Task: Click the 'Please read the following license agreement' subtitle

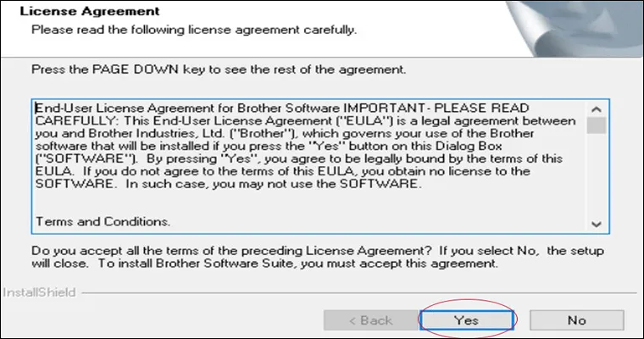Action: pyautogui.click(x=193, y=30)
